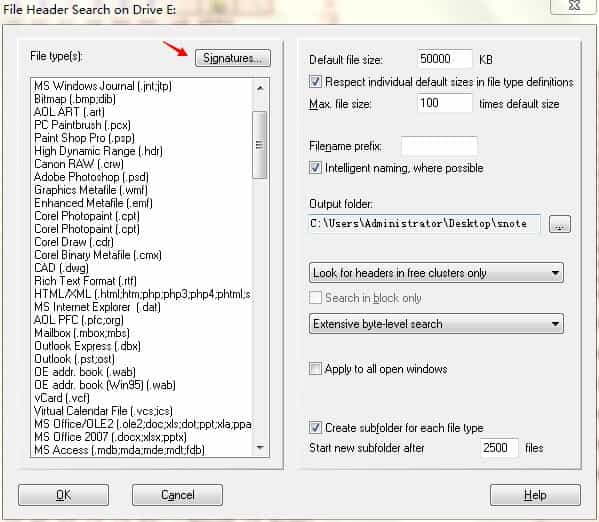Select Adobe Photoshop (.psd) file type
Screen dimensions: 599x522
(91, 177)
